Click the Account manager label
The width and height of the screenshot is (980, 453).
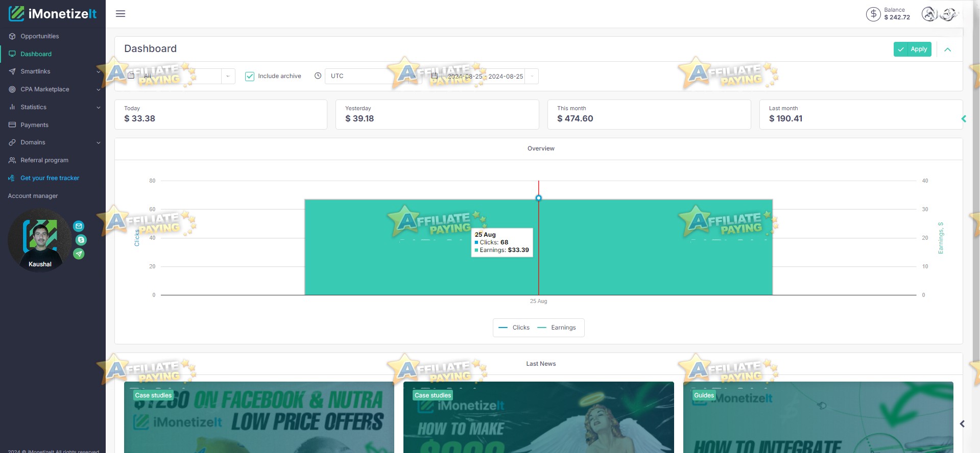33,196
